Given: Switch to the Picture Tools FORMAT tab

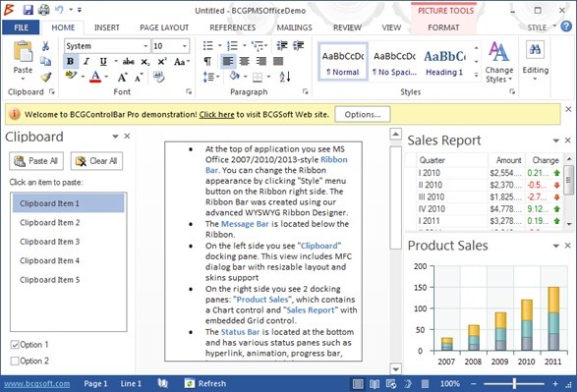Looking at the screenshot, I should pos(443,28).
